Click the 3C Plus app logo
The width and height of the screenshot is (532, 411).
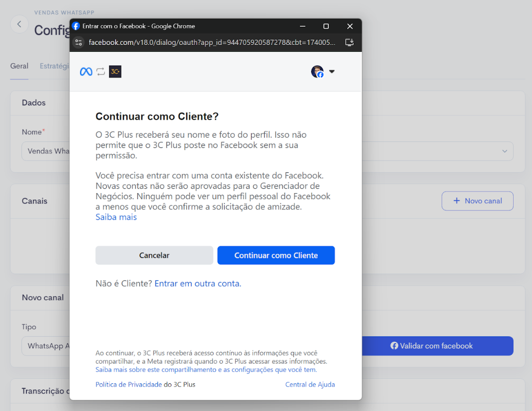click(115, 72)
